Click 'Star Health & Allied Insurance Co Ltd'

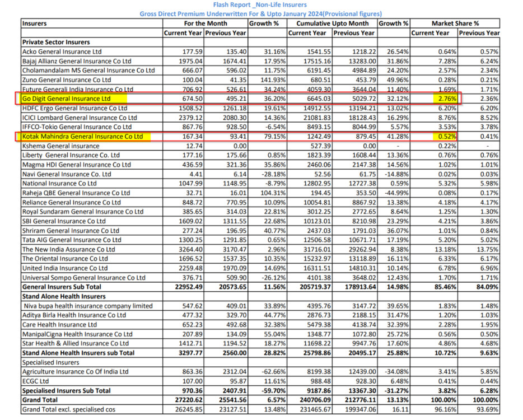(x=76, y=344)
